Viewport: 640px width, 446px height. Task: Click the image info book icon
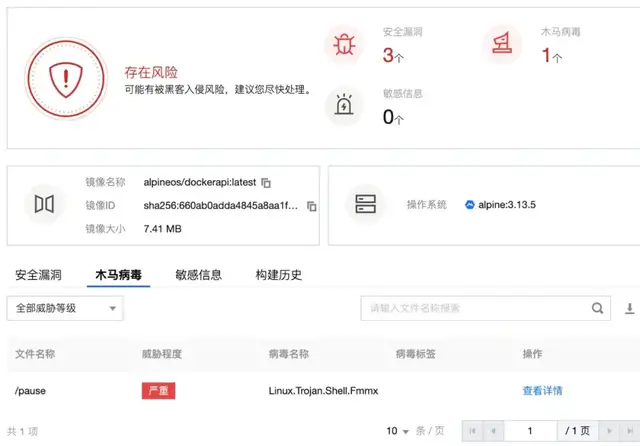pos(44,204)
